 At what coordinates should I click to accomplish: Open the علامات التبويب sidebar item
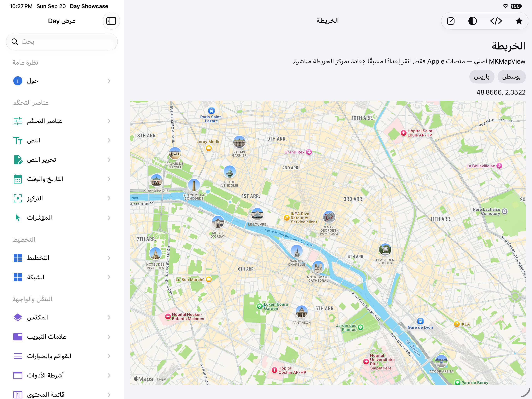coord(62,337)
